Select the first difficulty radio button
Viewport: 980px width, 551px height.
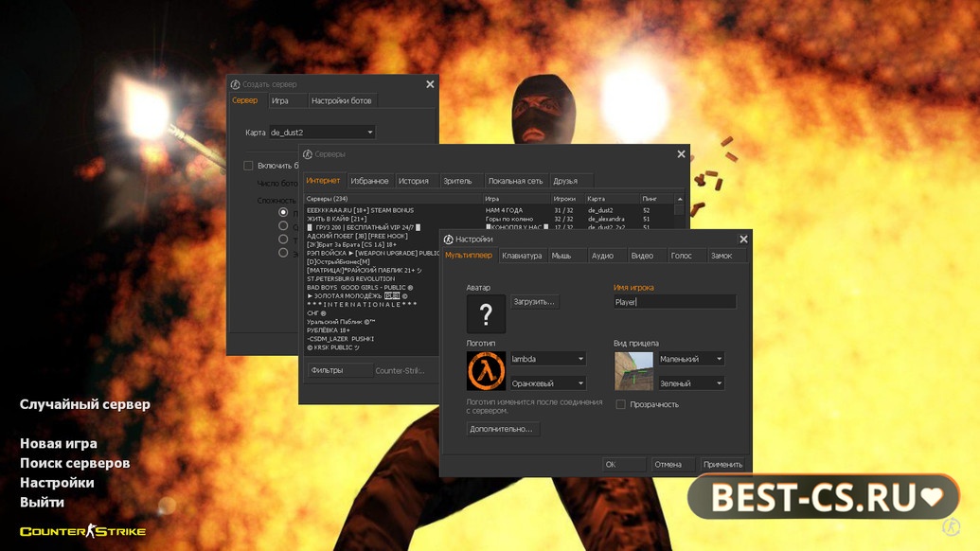[x=283, y=212]
